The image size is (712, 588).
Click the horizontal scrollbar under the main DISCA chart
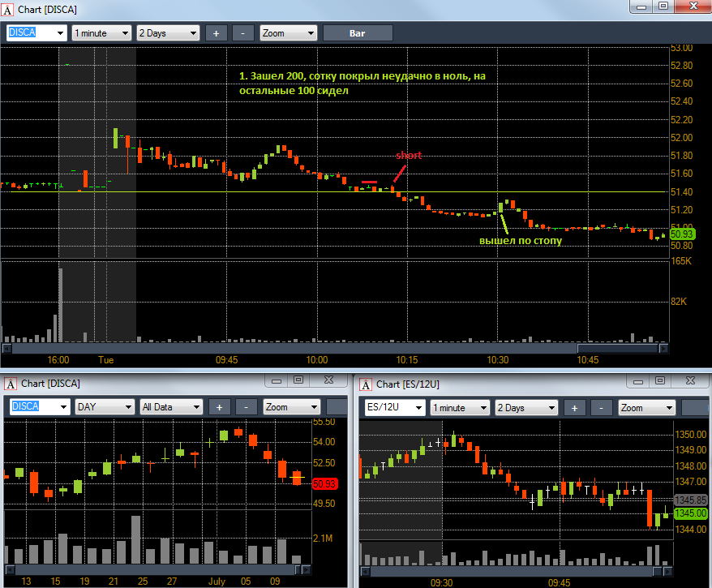point(324,348)
